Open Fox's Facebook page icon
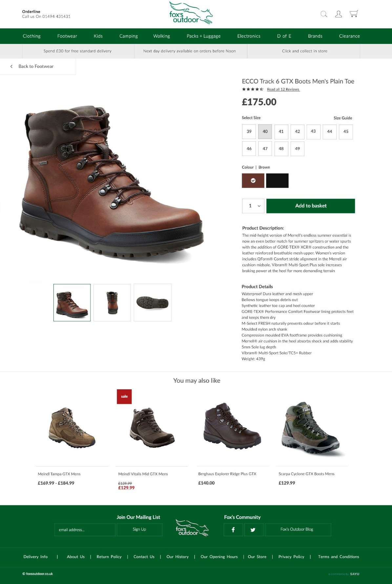This screenshot has width=392, height=584. click(233, 530)
